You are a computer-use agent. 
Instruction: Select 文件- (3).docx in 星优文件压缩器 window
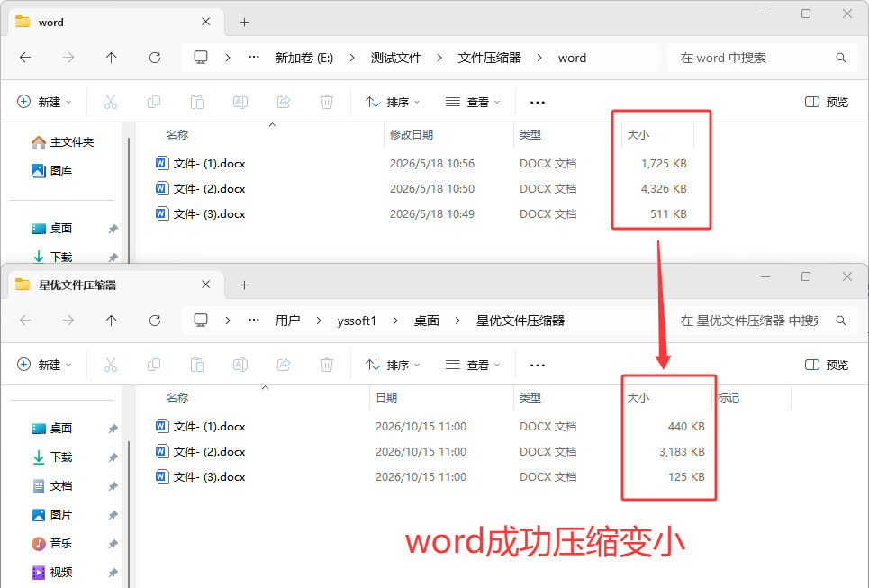pos(209,477)
